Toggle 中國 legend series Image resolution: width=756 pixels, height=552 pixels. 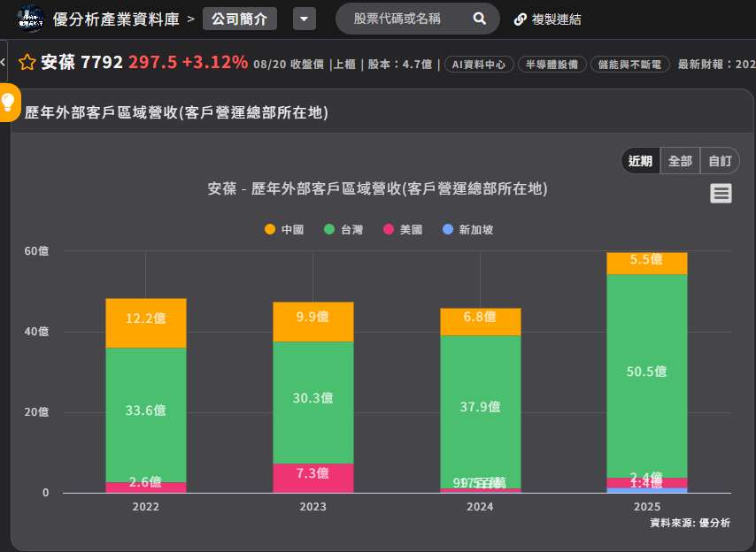coord(284,230)
